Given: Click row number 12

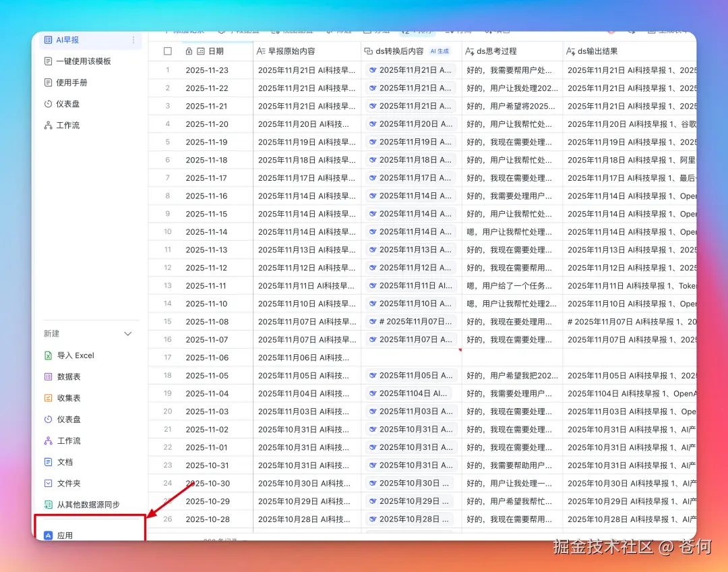Looking at the screenshot, I should 168,268.
